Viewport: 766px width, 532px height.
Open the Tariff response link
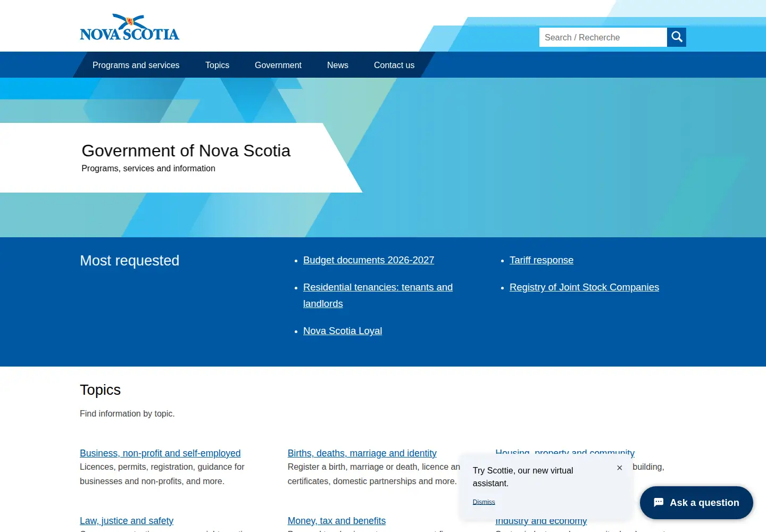coord(542,260)
